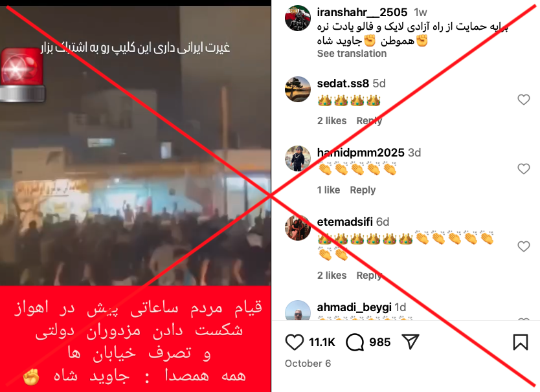
Task: Save post with bookmark icon
Action: click(521, 342)
